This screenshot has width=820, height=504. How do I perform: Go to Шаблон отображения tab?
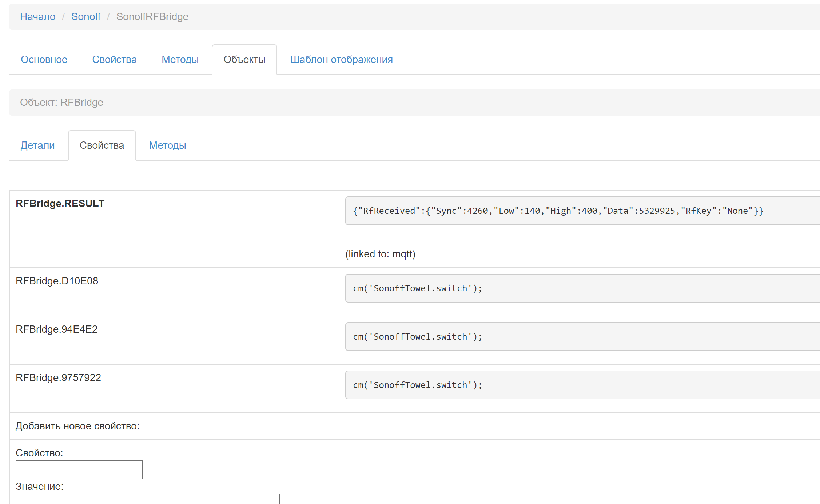click(341, 60)
